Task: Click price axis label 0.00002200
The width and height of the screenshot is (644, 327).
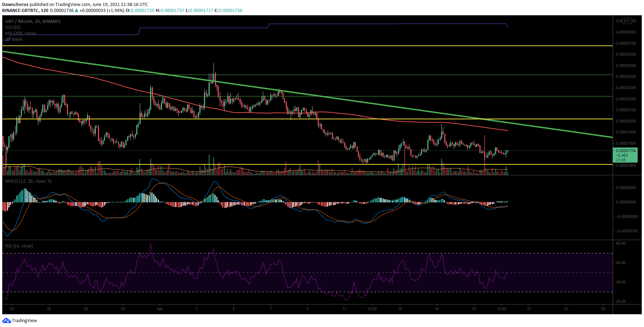Action: coord(626,99)
